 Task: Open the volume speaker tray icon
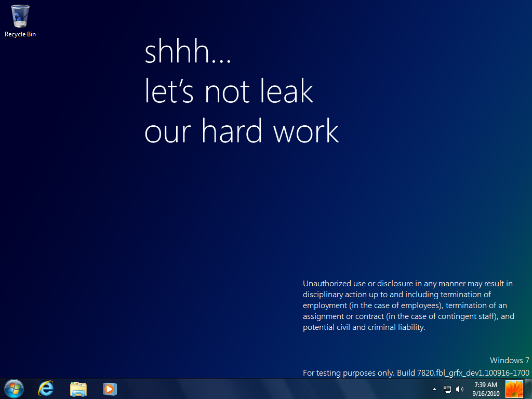coord(459,389)
